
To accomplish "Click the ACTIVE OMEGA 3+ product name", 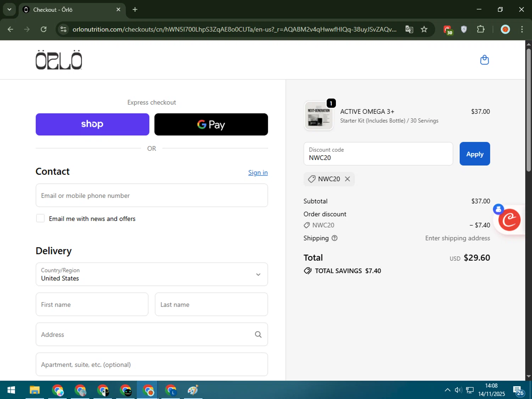I will [x=367, y=112].
